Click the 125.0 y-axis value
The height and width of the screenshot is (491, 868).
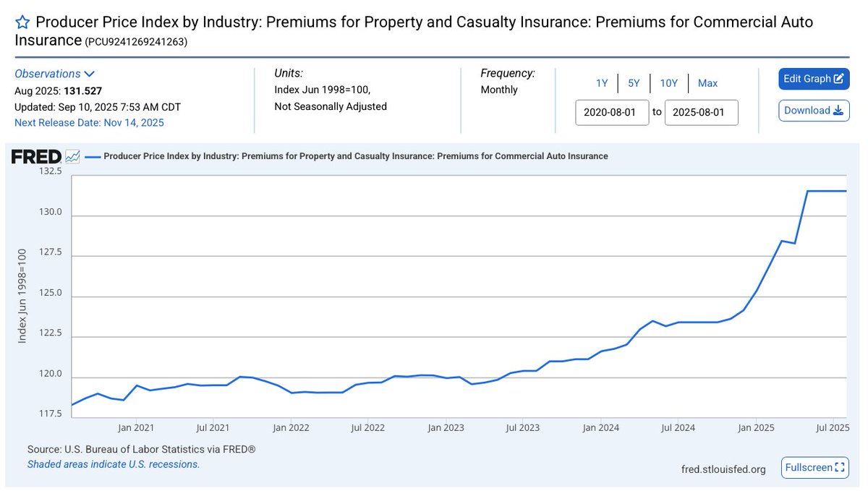pyautogui.click(x=49, y=294)
